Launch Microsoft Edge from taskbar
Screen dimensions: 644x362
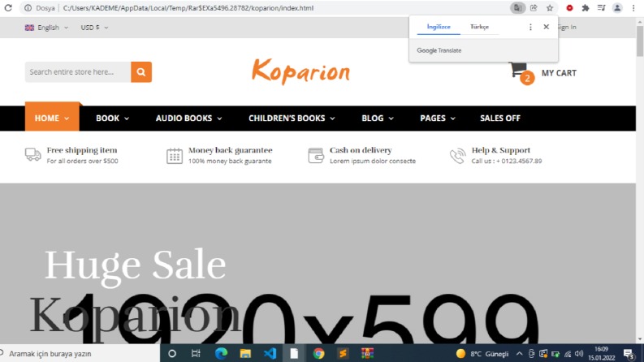click(221, 353)
